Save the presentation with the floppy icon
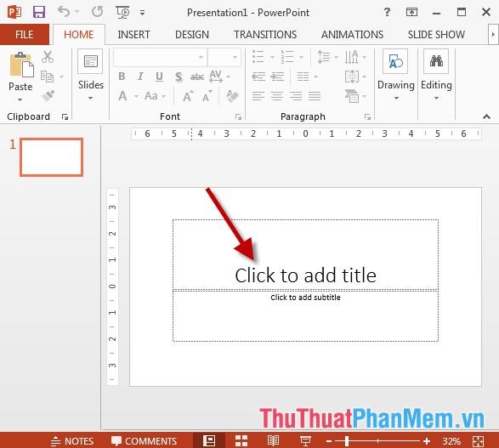The image size is (499, 448). 39,13
